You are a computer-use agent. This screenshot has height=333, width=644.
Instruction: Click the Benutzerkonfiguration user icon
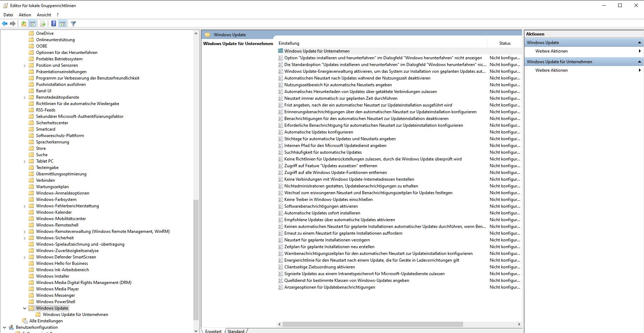11,327
